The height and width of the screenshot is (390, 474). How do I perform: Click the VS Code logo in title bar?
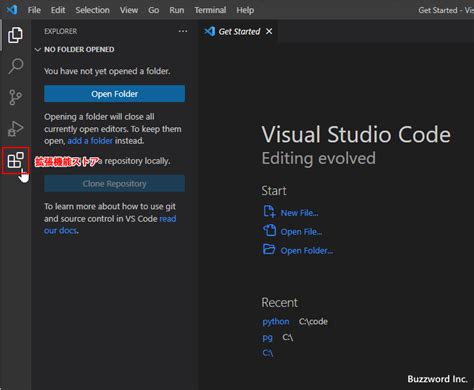point(12,10)
